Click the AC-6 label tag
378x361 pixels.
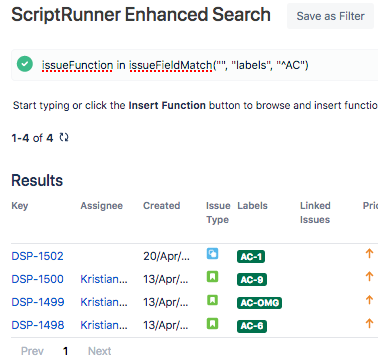coord(252,326)
